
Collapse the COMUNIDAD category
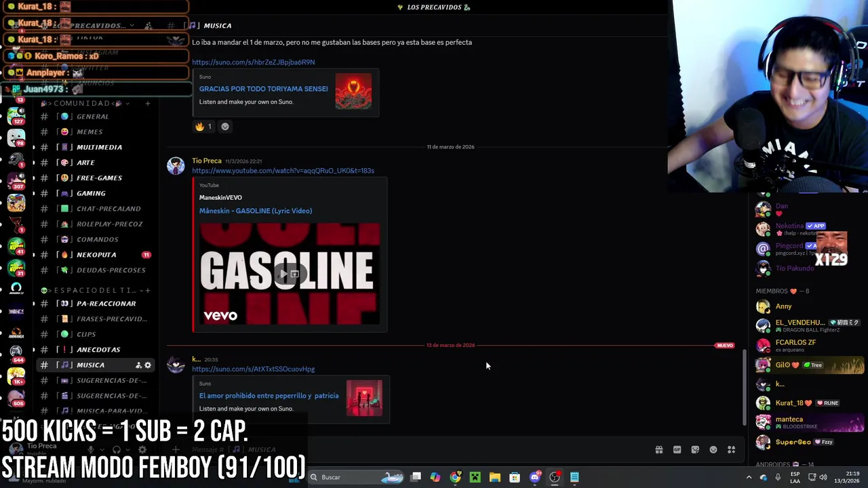[x=85, y=103]
